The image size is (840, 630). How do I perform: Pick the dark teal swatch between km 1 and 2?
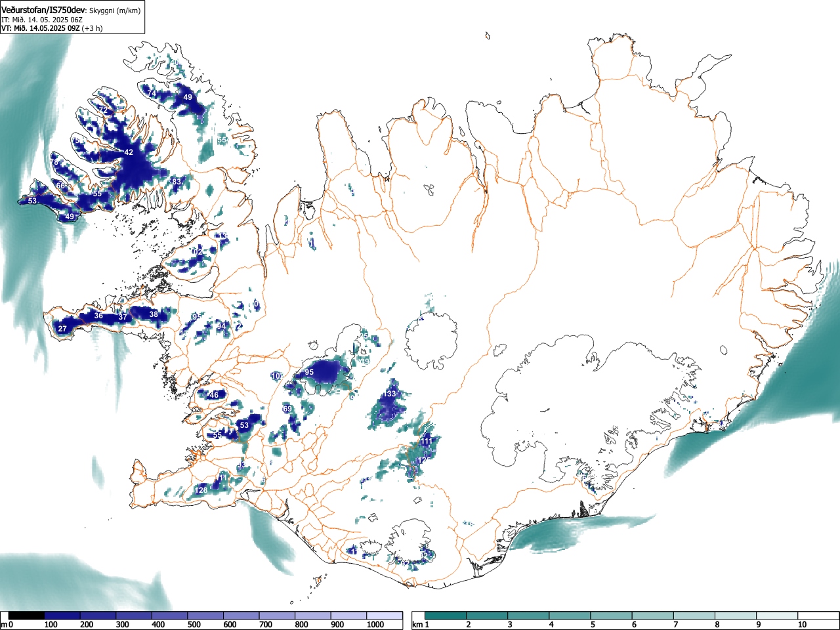(446, 616)
